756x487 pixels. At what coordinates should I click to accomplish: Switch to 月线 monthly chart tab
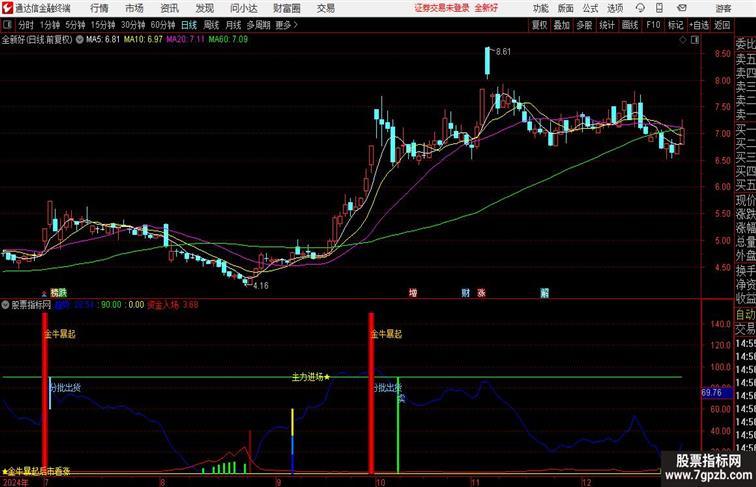tap(233, 25)
